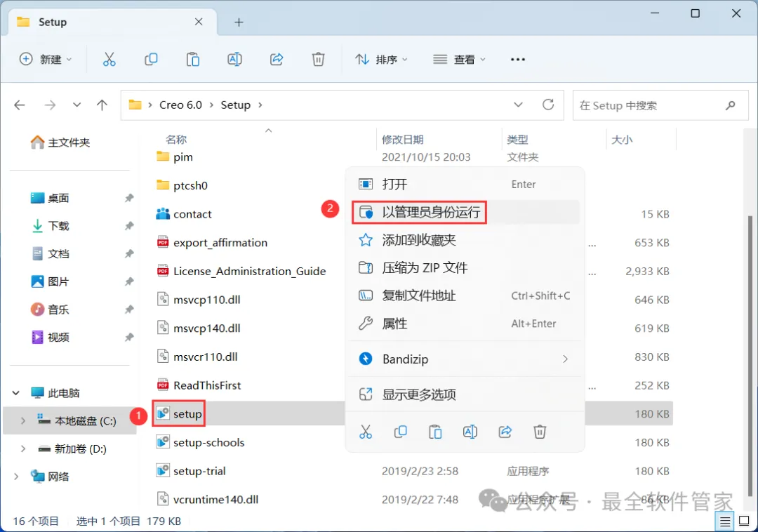Screen dimensions: 758x532
Task: Go up one folder level
Action: pos(102,105)
